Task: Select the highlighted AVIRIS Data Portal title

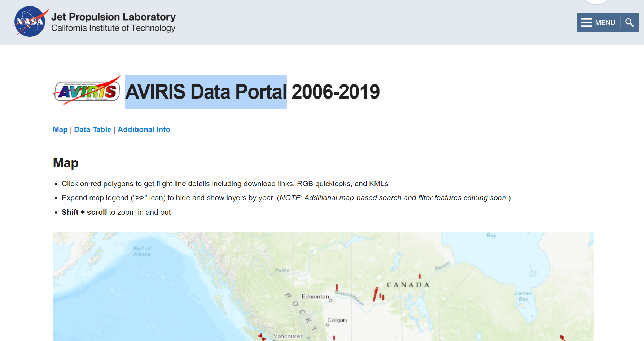Action: [x=206, y=91]
